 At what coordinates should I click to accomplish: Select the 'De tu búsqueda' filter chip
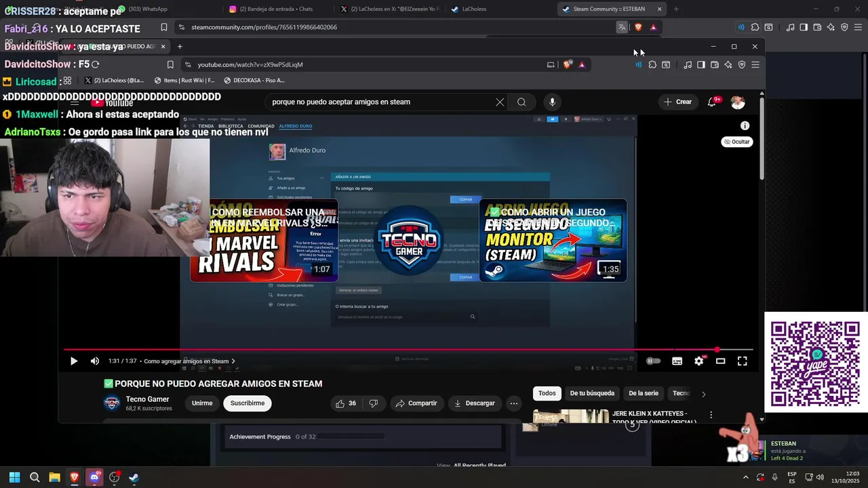point(592,393)
